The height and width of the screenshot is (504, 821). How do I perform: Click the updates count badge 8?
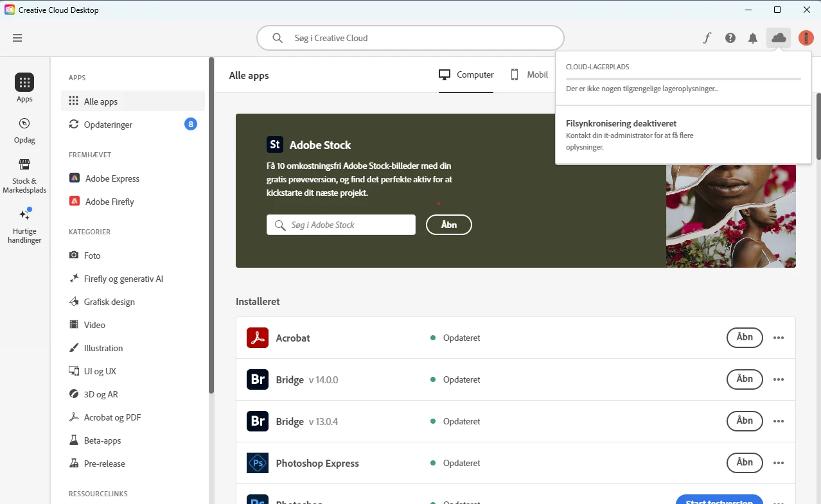click(x=191, y=124)
